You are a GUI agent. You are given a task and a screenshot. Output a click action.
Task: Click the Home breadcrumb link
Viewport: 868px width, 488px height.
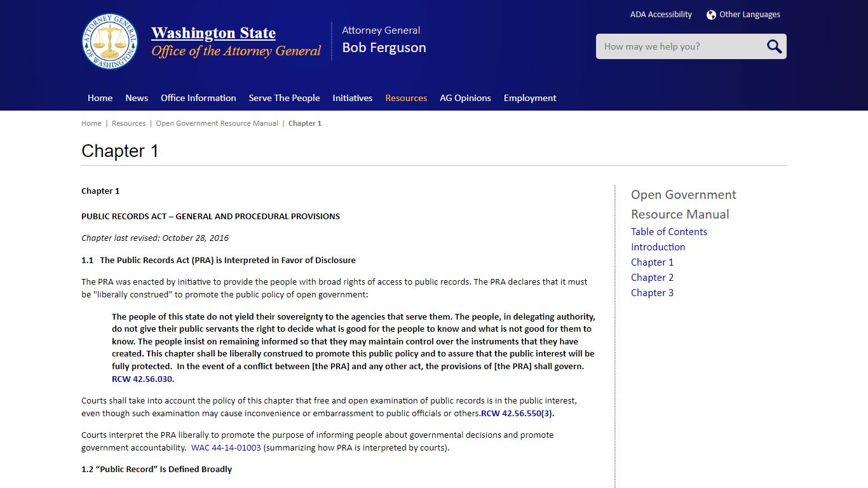(x=92, y=123)
